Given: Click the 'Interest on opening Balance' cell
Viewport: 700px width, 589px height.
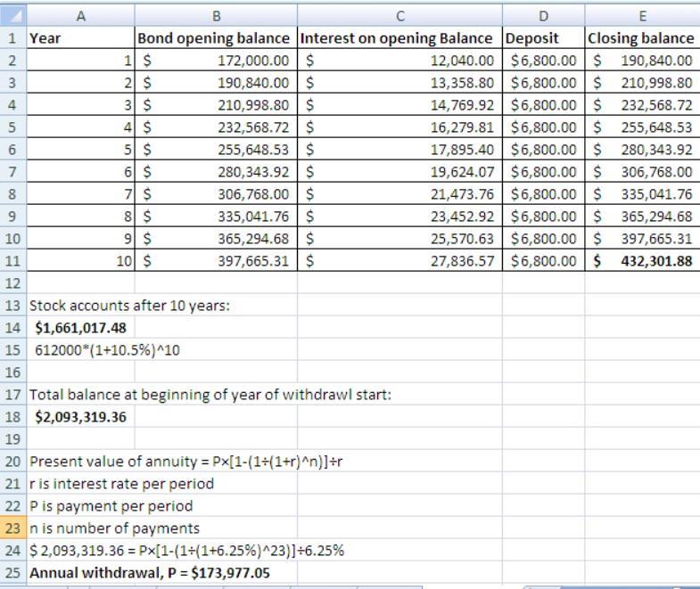Looking at the screenshot, I should point(399,38).
